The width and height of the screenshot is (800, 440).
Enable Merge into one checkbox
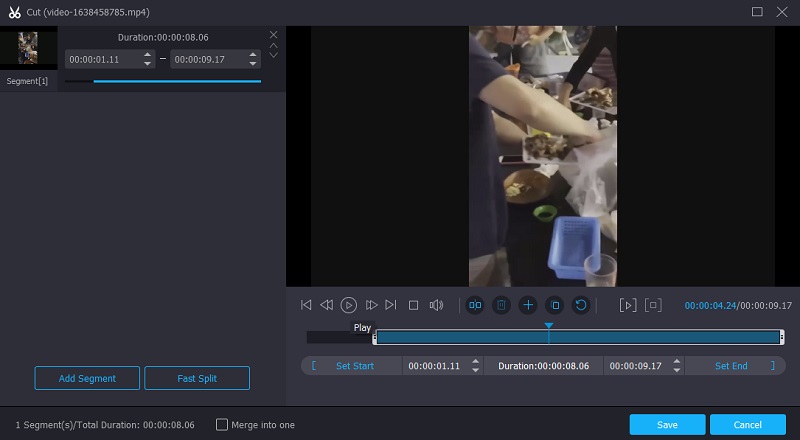point(222,425)
